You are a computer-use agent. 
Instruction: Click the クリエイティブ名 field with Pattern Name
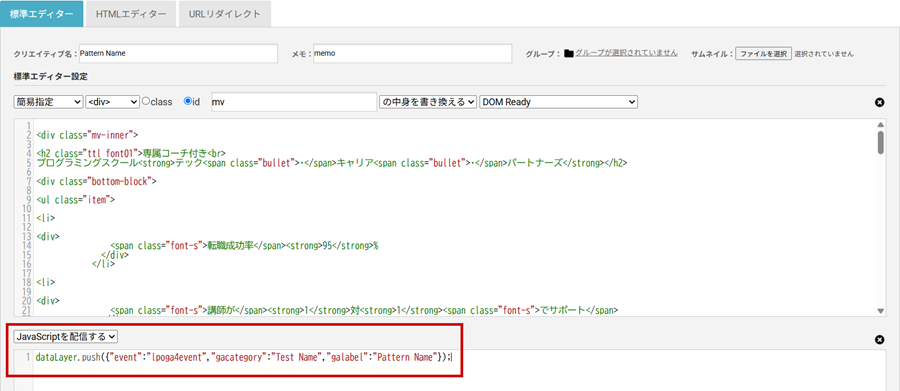click(178, 53)
